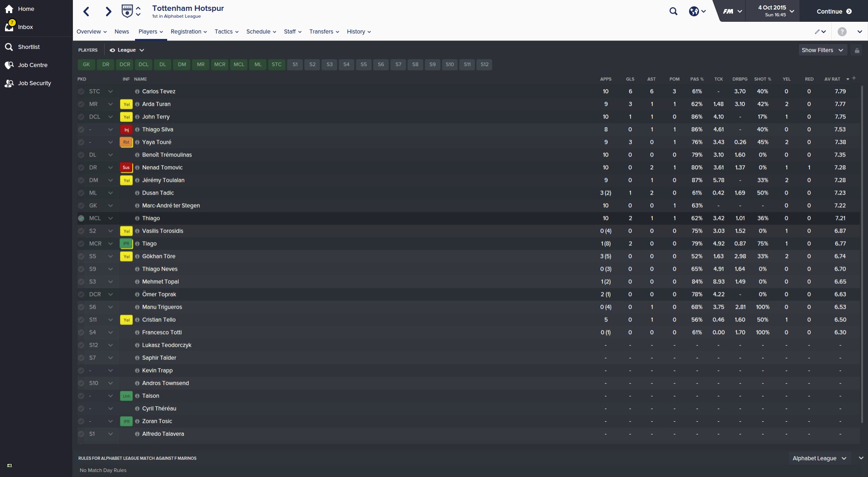Click the back navigation arrow
Viewport: 868px width, 477px height.
coord(87,12)
